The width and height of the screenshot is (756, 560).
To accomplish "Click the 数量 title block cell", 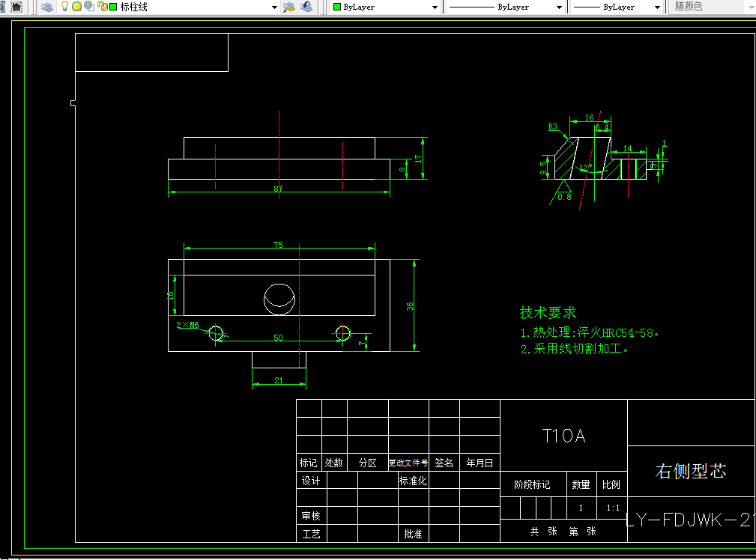I will (581, 484).
